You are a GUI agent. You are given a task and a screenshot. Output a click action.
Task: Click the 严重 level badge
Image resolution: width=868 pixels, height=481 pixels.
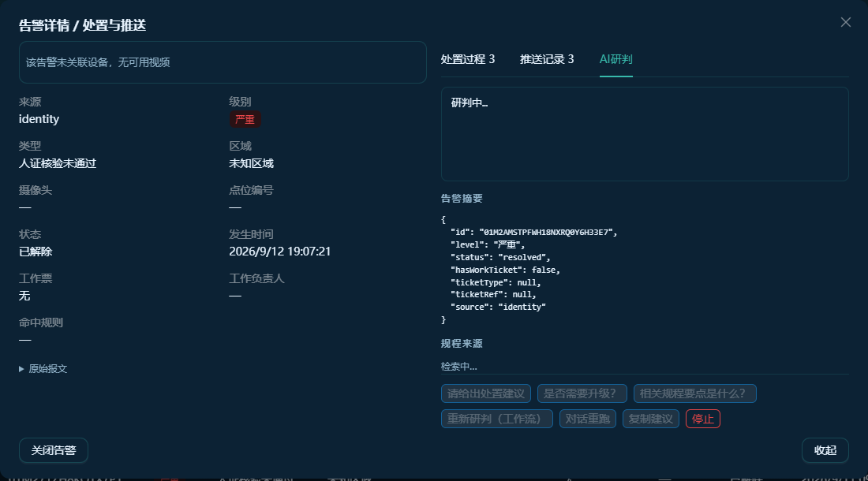(x=245, y=119)
